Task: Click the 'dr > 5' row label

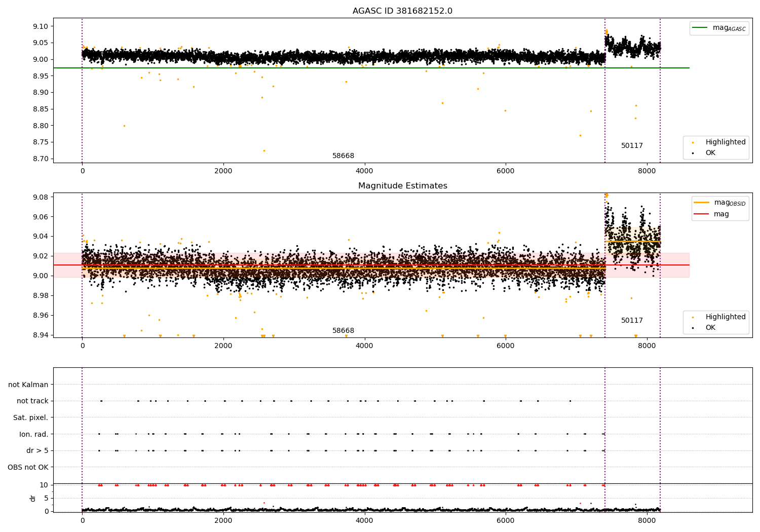Action: coord(37,450)
